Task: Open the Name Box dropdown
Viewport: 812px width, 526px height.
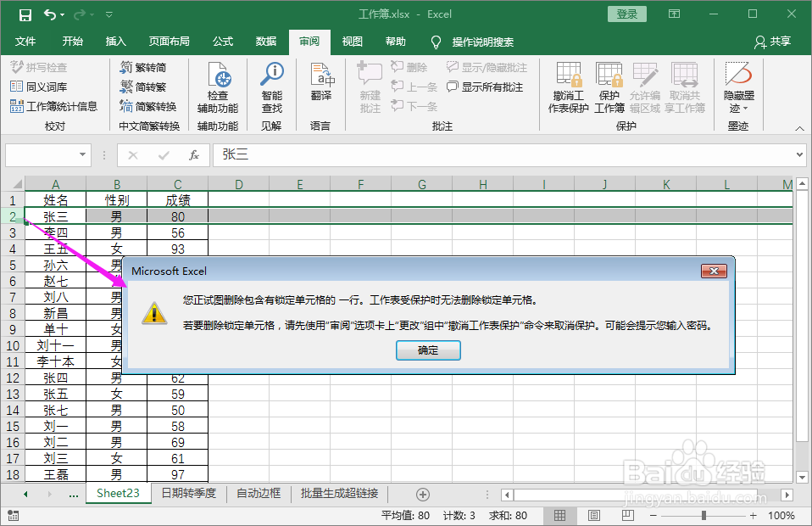Action: [82, 155]
